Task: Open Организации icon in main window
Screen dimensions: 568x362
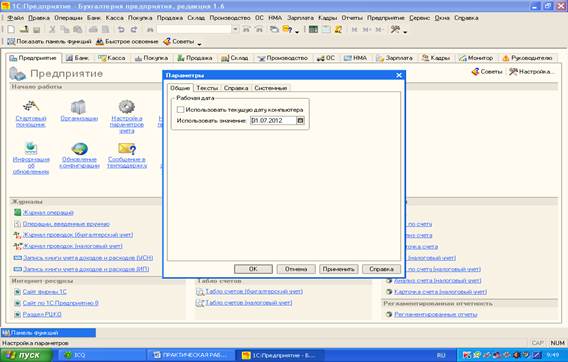Action: click(x=79, y=111)
